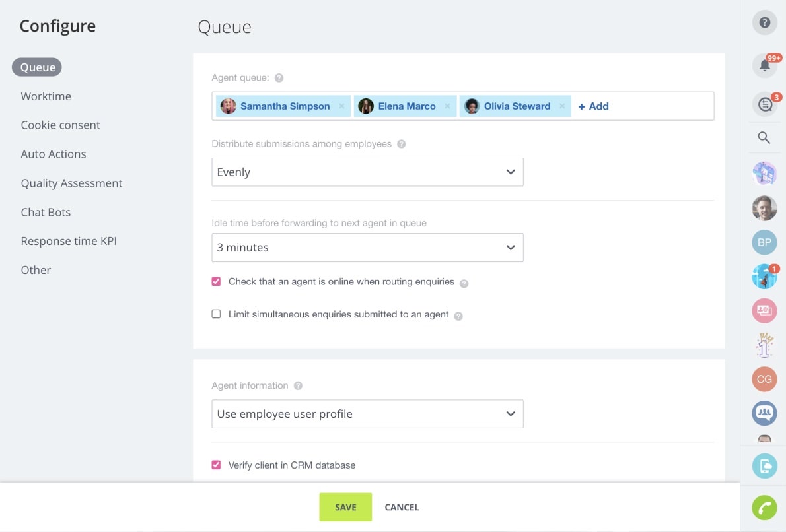This screenshot has width=786, height=532.
Task: Uncheck 'Check that an agent is online' checkbox
Action: (216, 281)
